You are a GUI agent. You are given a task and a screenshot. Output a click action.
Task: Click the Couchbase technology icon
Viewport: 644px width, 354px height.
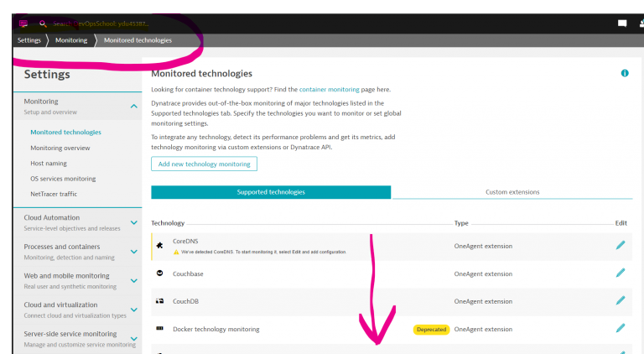[x=160, y=273]
